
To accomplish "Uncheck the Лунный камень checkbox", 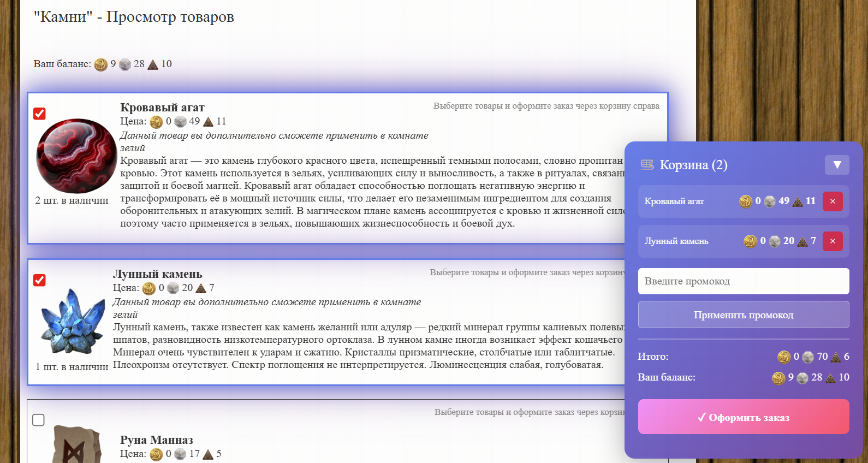I will [39, 280].
